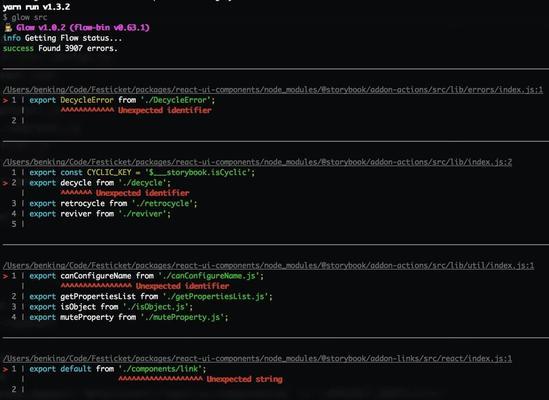Click the 'Unexpected identifier' message under DecycleError
The height and width of the screenshot is (400, 549).
[165, 110]
